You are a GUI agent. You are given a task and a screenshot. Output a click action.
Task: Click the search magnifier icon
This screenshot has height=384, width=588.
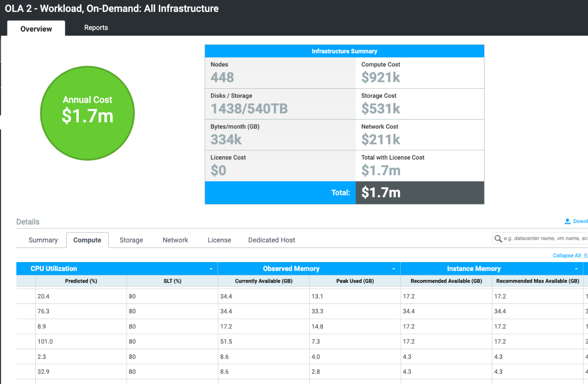click(x=498, y=238)
